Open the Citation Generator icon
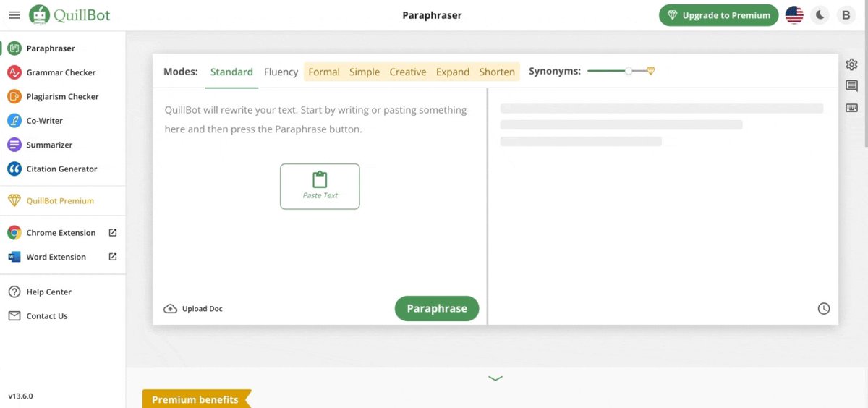The image size is (868, 408). coord(14,169)
